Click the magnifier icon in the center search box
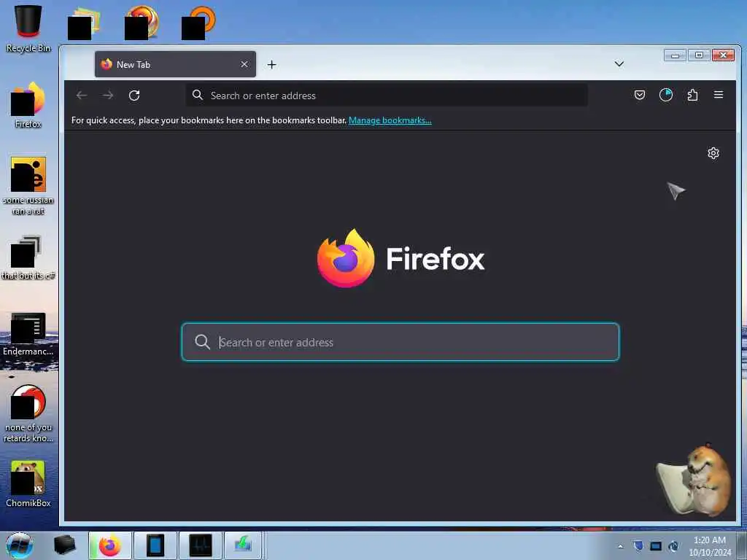The width and height of the screenshot is (747, 560). tap(203, 342)
